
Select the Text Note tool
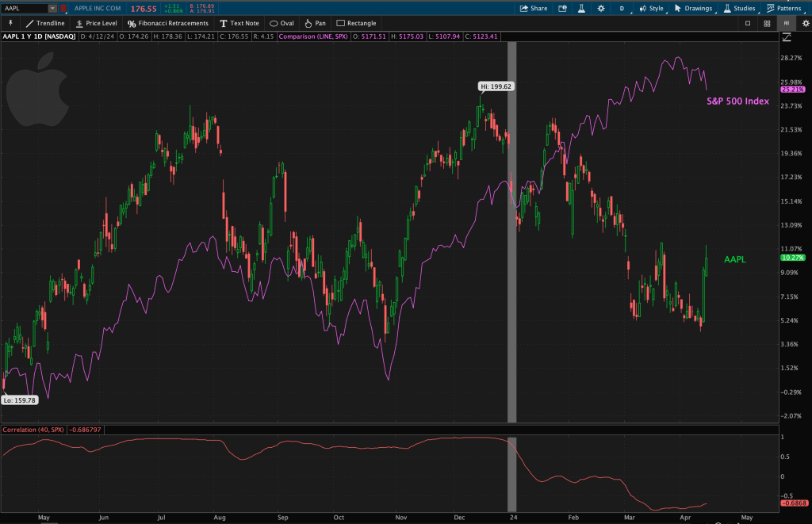239,23
